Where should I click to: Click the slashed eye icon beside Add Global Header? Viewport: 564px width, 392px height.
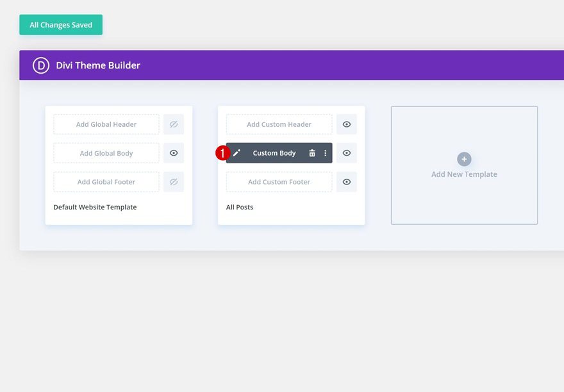point(173,124)
